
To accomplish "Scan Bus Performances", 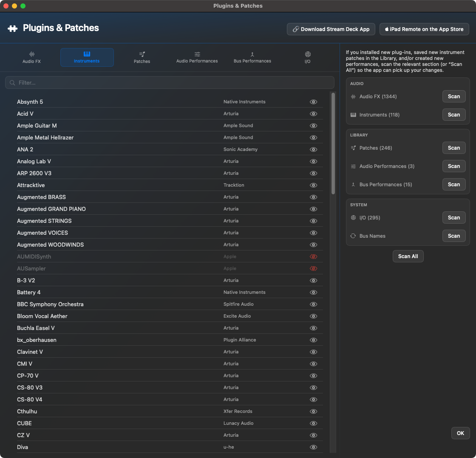I will point(454,185).
